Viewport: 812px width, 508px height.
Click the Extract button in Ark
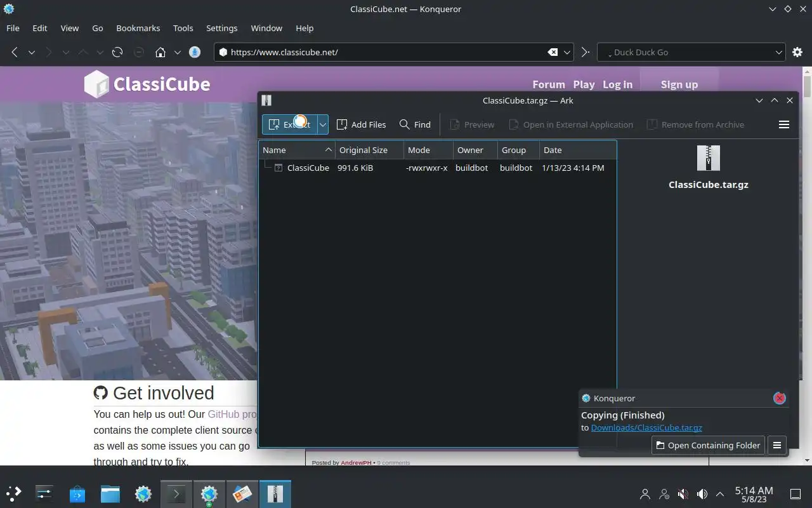click(290, 124)
